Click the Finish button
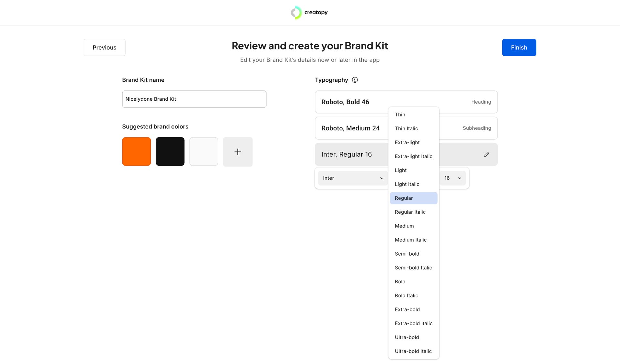The width and height of the screenshot is (620, 364). (x=519, y=47)
